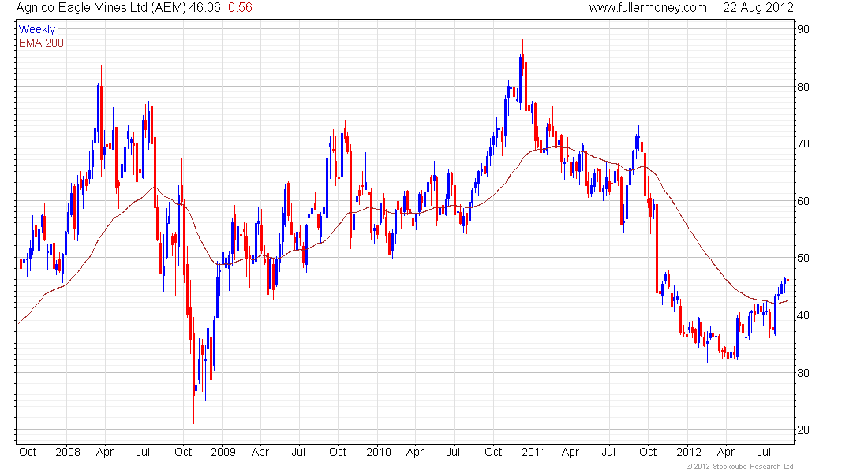This screenshot has height=473, width=868.
Task: Click the 2008 label on the time axis
Action: coord(69,453)
